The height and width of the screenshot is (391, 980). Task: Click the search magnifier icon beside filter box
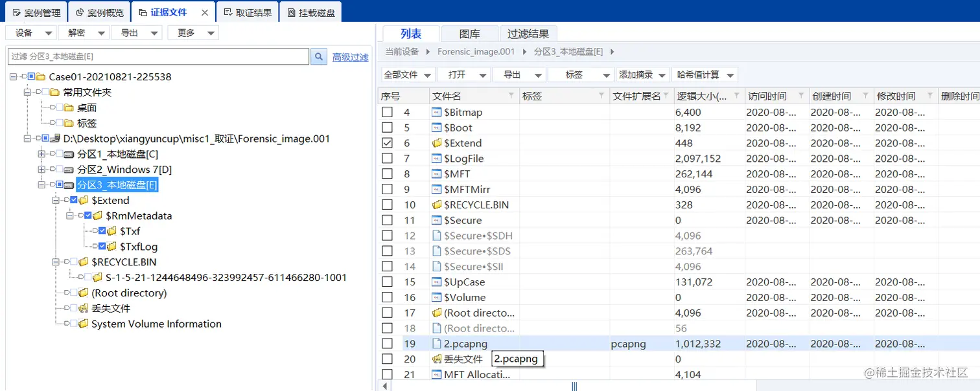[x=318, y=57]
